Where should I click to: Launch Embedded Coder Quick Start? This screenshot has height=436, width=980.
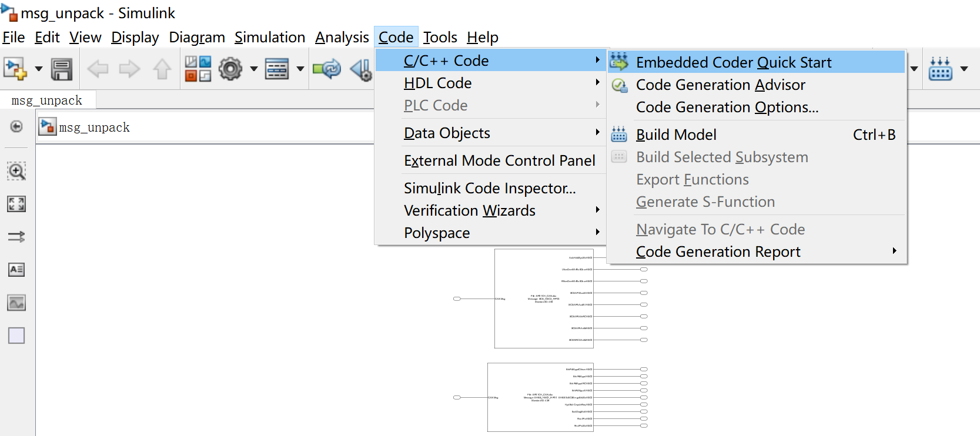pos(757,62)
